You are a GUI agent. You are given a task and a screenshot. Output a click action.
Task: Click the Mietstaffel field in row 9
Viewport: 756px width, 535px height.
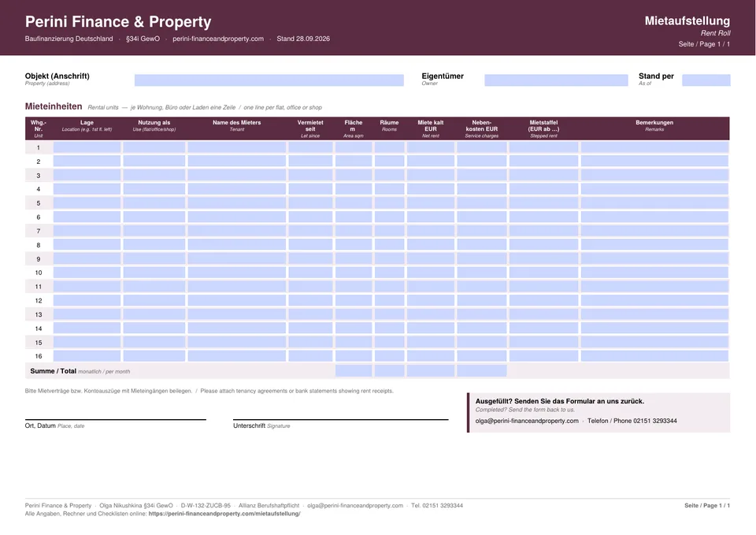543,258
